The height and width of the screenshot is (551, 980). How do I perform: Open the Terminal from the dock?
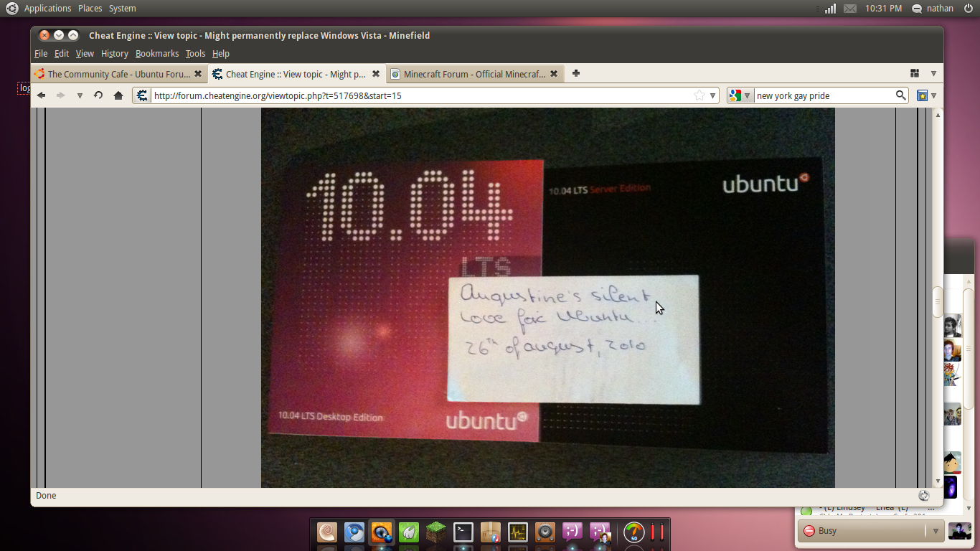[x=463, y=532]
